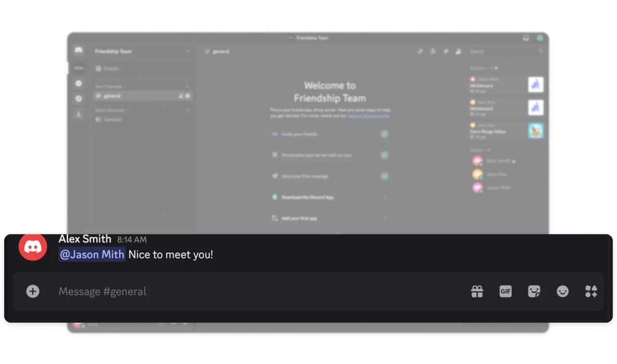The image size is (617, 364).
Task: Click the gift icon in the message bar
Action: click(x=477, y=291)
